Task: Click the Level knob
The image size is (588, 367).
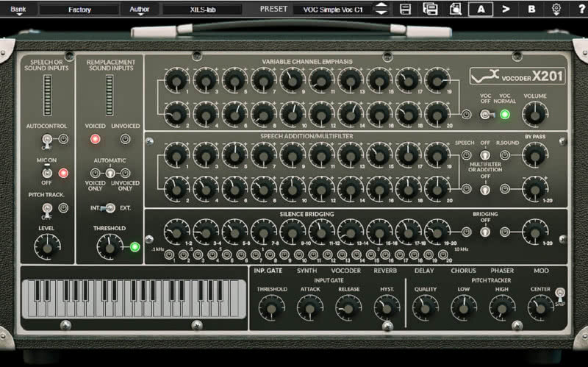Action: point(47,247)
